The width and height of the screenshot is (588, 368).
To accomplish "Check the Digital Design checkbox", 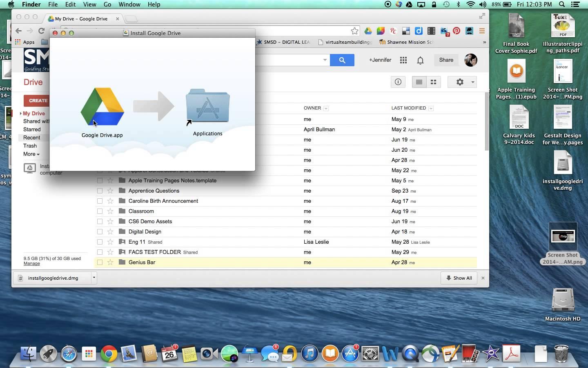I will pyautogui.click(x=100, y=232).
